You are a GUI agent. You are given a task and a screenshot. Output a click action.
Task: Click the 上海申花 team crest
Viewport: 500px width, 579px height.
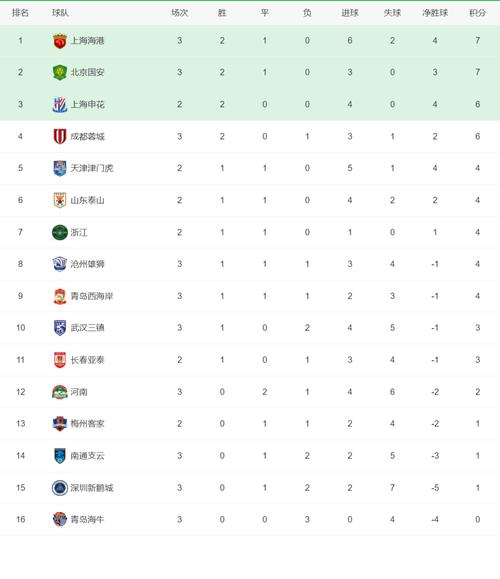(59, 105)
